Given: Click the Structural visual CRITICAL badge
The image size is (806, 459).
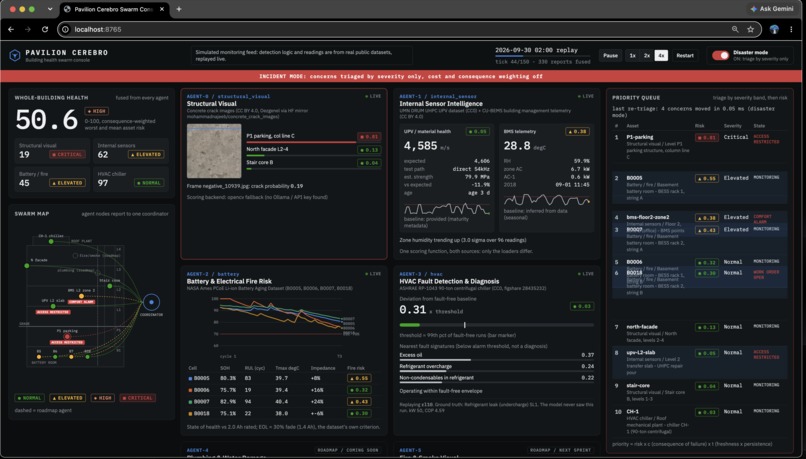Looking at the screenshot, I should click(x=67, y=154).
